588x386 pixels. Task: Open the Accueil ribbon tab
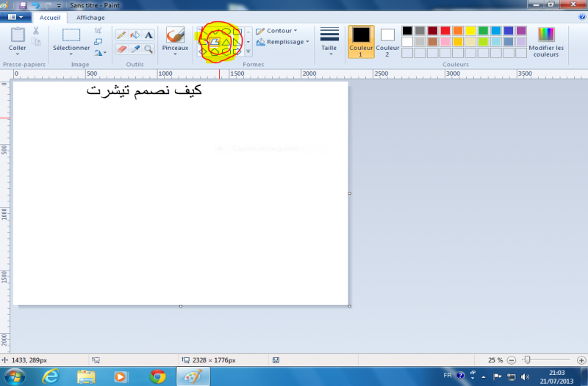(x=50, y=17)
